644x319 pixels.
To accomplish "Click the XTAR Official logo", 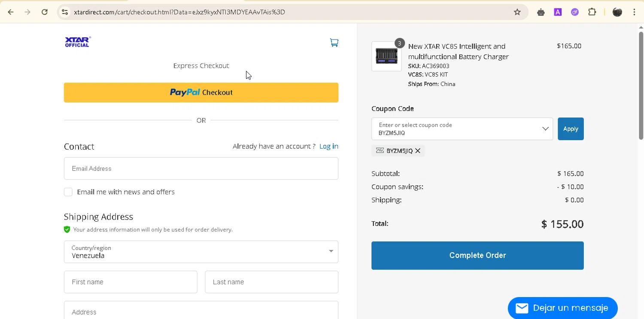I will pos(78,42).
